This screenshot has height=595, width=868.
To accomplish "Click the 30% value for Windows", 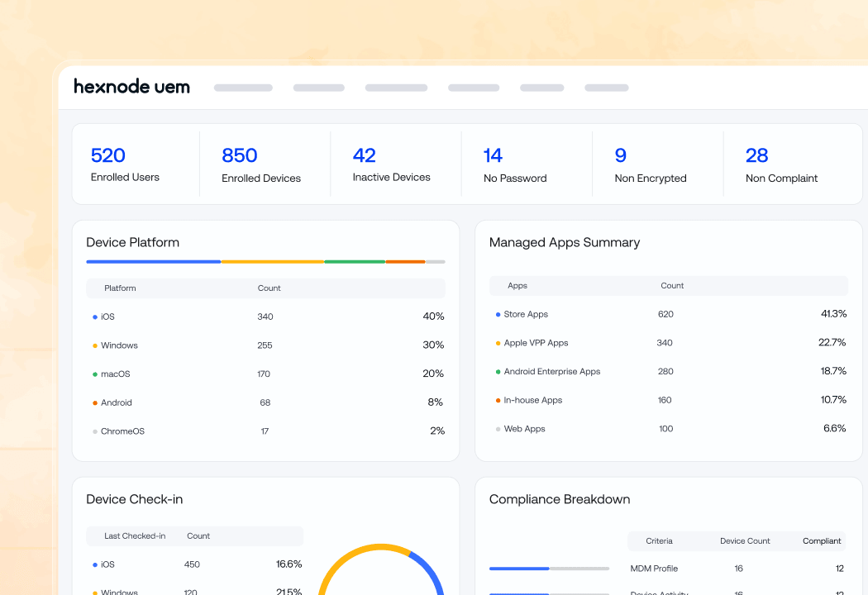I will coord(433,345).
